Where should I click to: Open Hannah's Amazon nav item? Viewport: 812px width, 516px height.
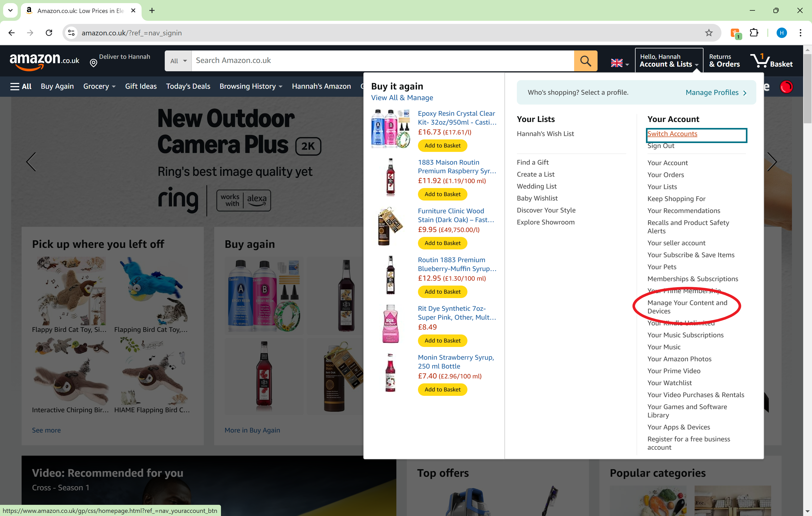[321, 86]
